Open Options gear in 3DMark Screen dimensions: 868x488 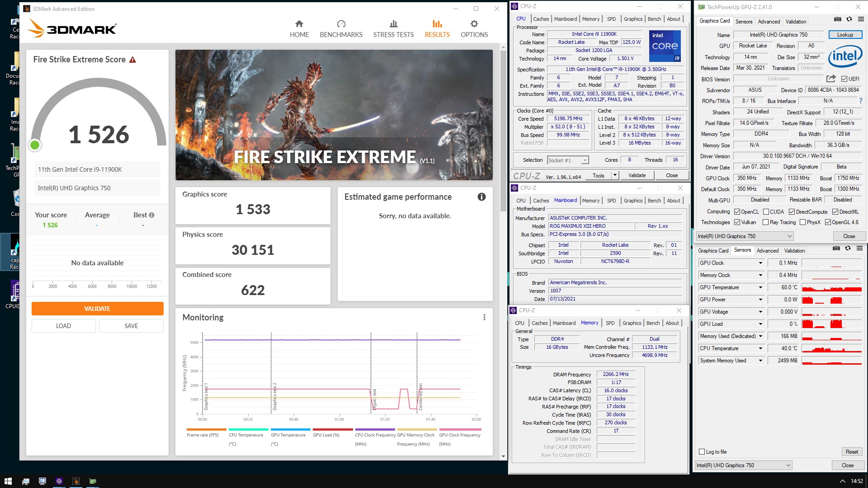pos(474,29)
